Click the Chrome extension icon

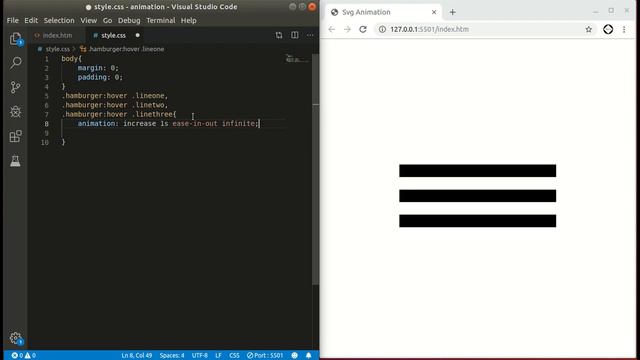[x=608, y=29]
